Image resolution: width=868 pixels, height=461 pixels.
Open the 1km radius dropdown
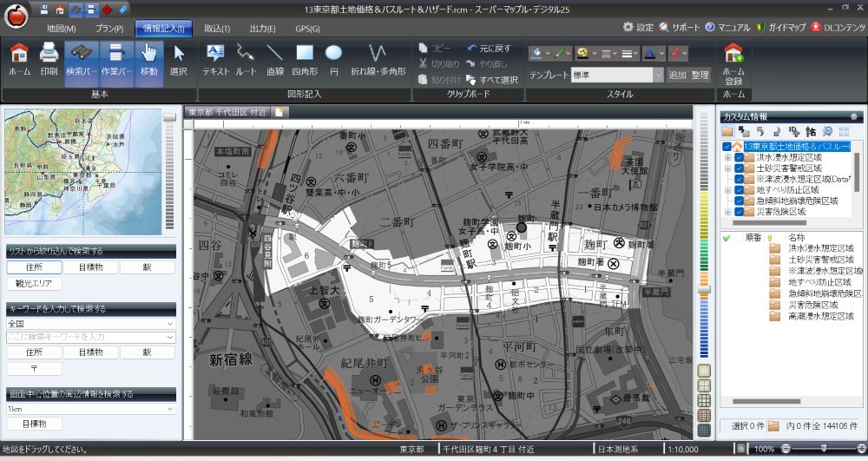tap(170, 409)
